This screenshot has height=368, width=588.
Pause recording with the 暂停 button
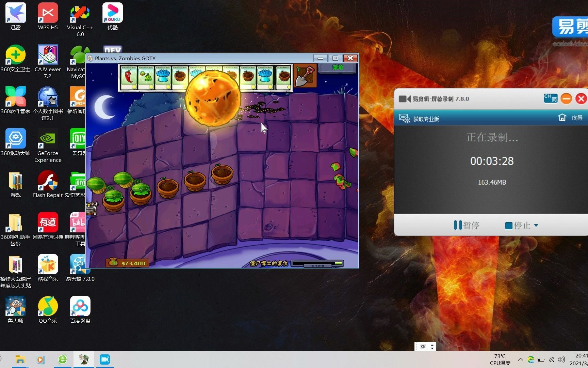tap(467, 225)
